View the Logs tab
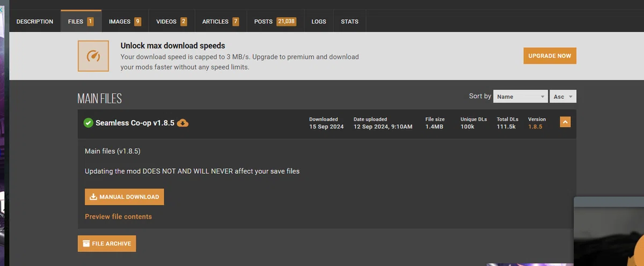 click(319, 21)
